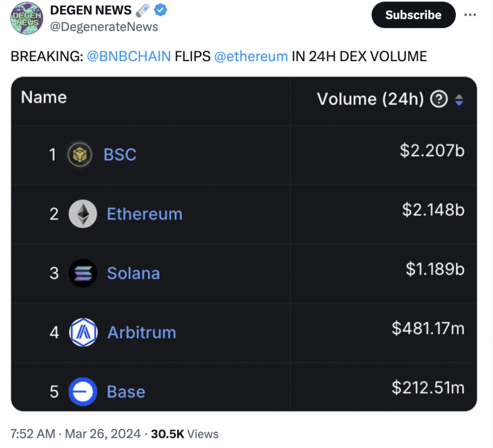Open the @ethereum mention link

pos(250,56)
